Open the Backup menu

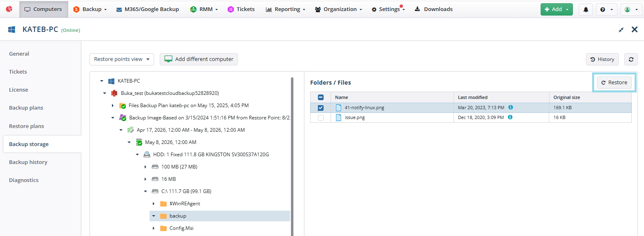pos(90,9)
